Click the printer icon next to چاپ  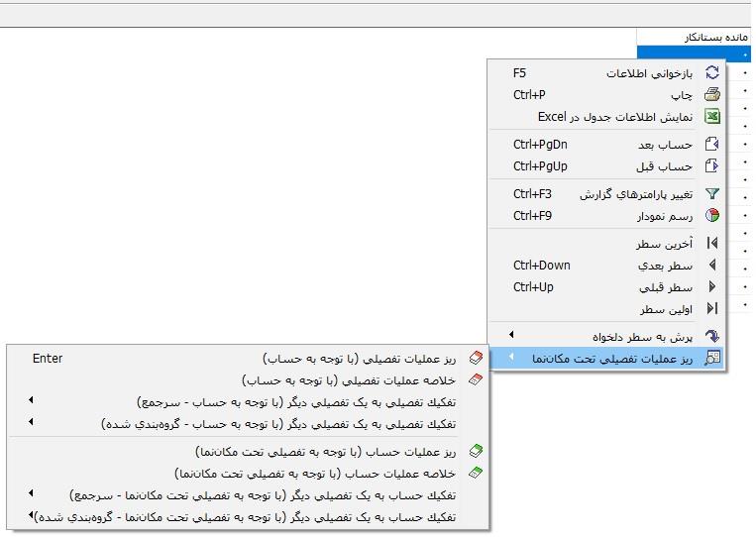pyautogui.click(x=710, y=95)
